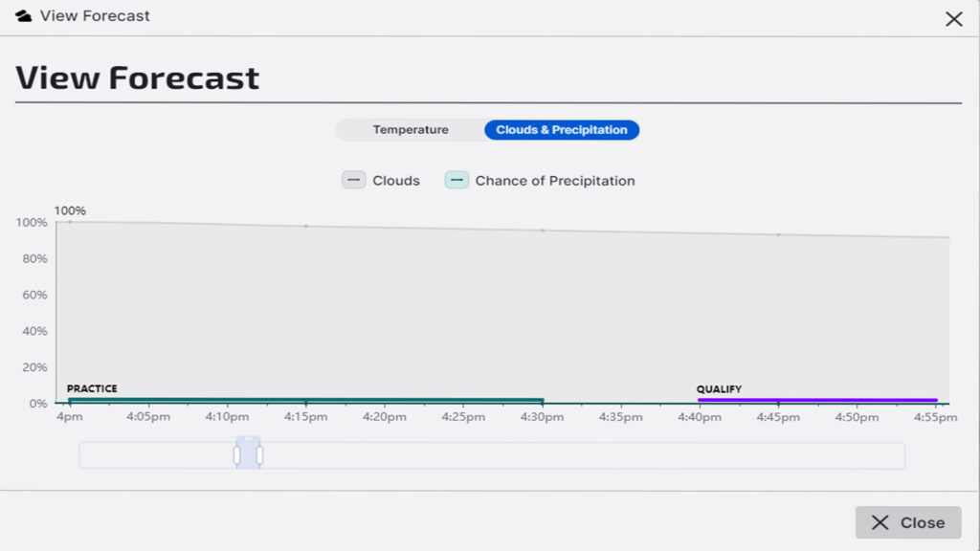This screenshot has width=980, height=551.
Task: Click the cloud data point at 4:30pm
Action: click(x=543, y=231)
